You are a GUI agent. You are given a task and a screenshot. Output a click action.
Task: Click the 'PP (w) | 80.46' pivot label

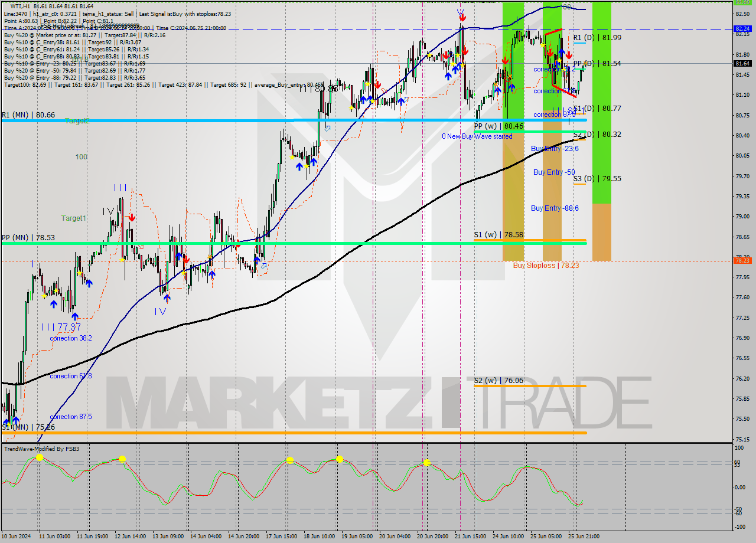point(499,126)
